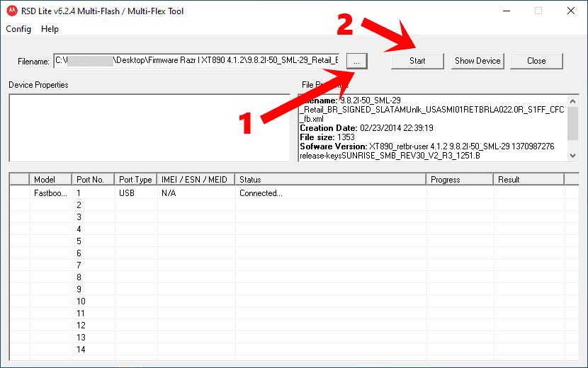Select port number 9 row
Image resolution: width=588 pixels, height=368 pixels.
295,289
